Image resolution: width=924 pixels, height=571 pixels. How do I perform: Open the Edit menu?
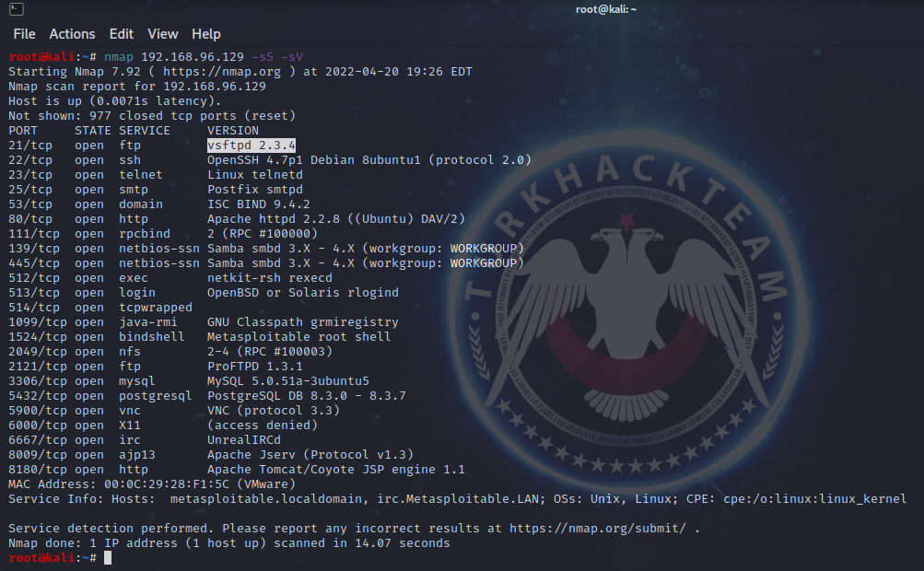point(122,34)
